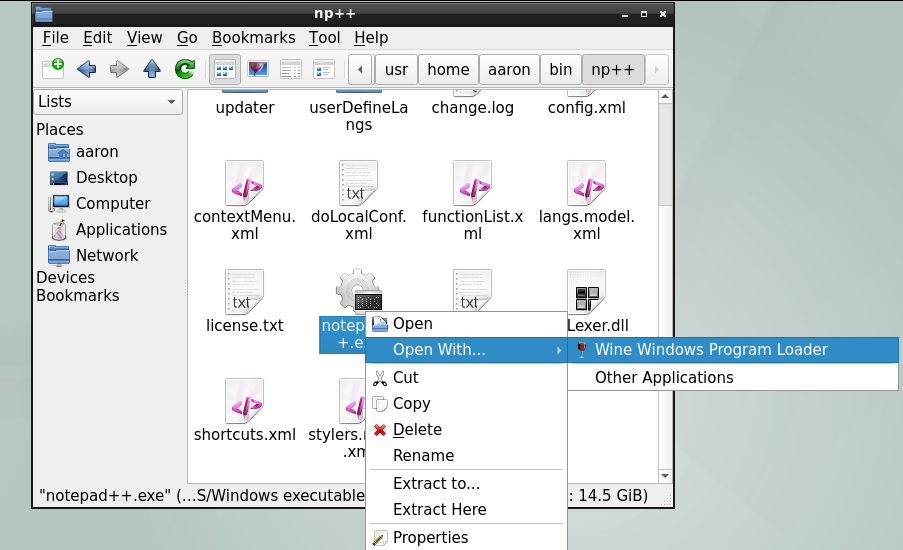The width and height of the screenshot is (903, 550).
Task: Switch to detailed list view mode
Action: point(323,69)
